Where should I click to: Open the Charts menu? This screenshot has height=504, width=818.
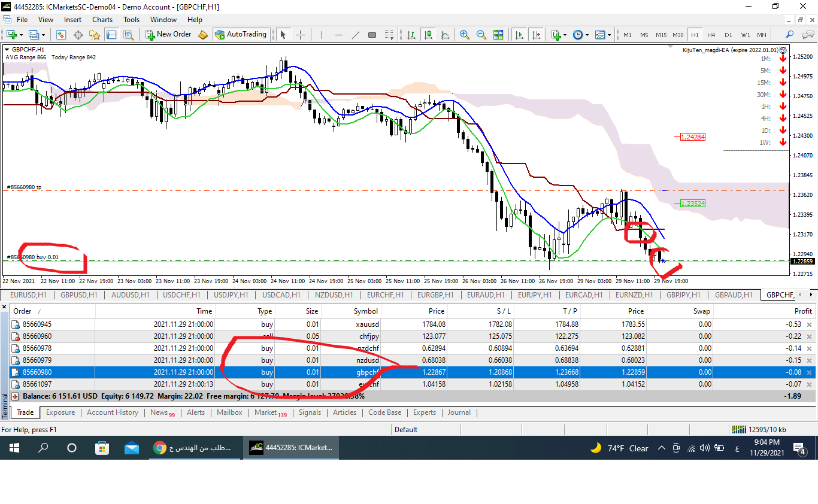102,20
